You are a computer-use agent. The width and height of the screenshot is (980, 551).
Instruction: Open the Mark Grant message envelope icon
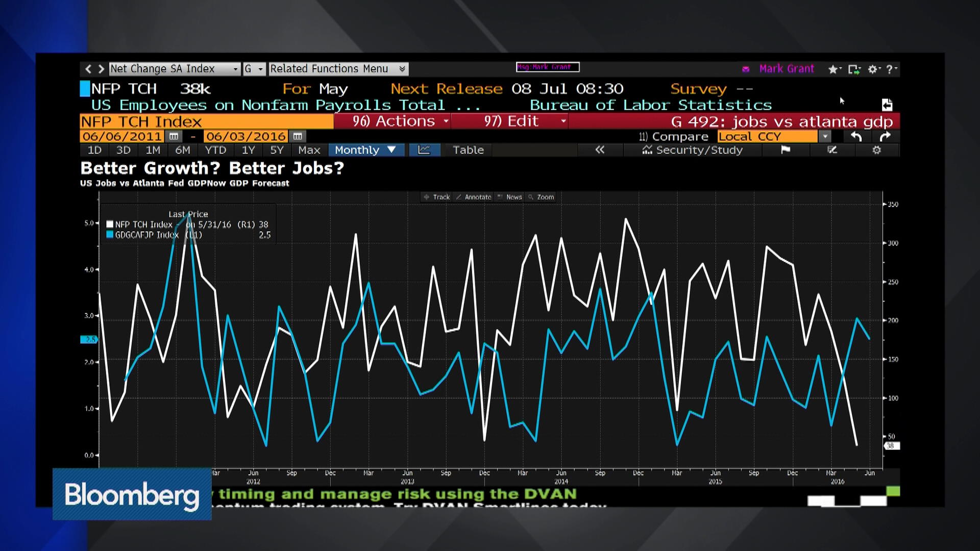tap(746, 69)
